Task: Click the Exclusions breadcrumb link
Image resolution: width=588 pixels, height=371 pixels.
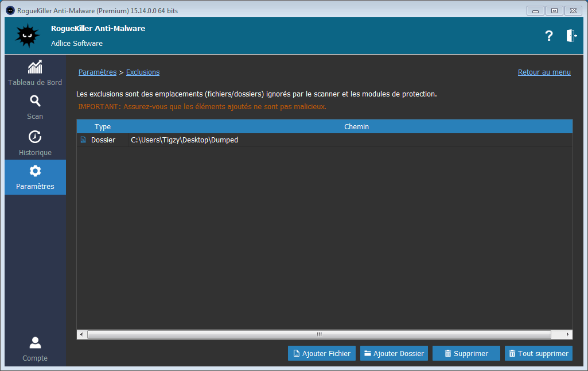Action: [x=143, y=72]
